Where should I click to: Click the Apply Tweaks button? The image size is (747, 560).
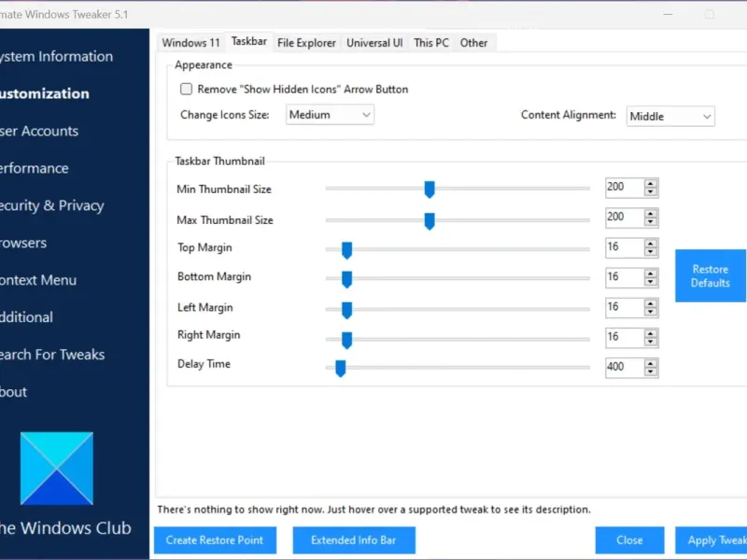(x=712, y=540)
